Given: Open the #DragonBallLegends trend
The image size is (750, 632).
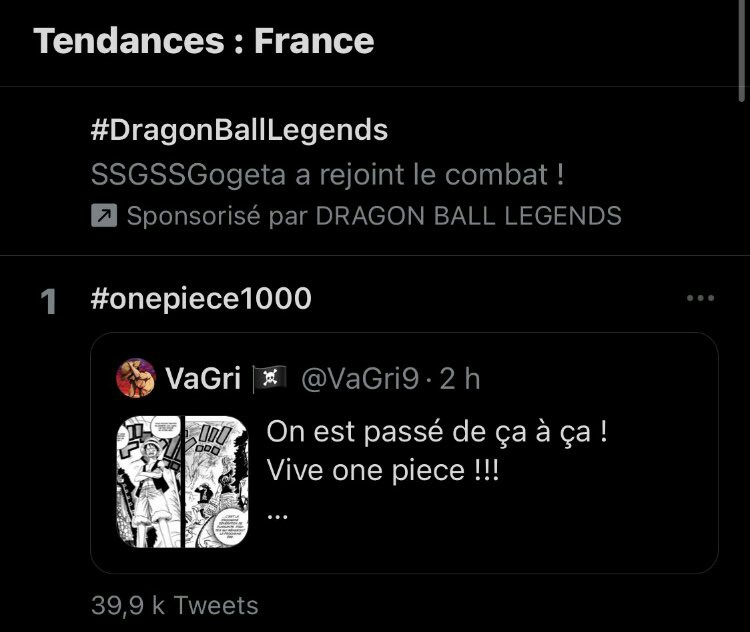Looking at the screenshot, I should pyautogui.click(x=239, y=130).
